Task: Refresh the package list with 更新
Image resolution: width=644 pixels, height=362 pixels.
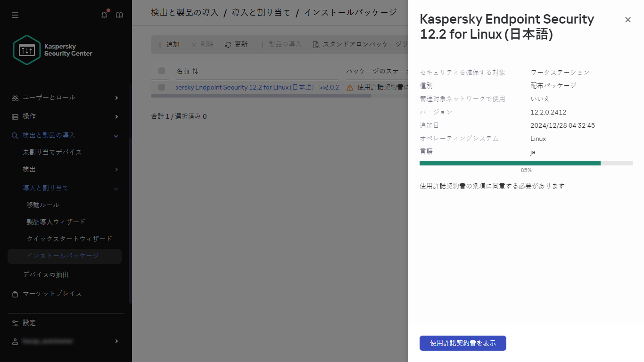Action: click(236, 44)
